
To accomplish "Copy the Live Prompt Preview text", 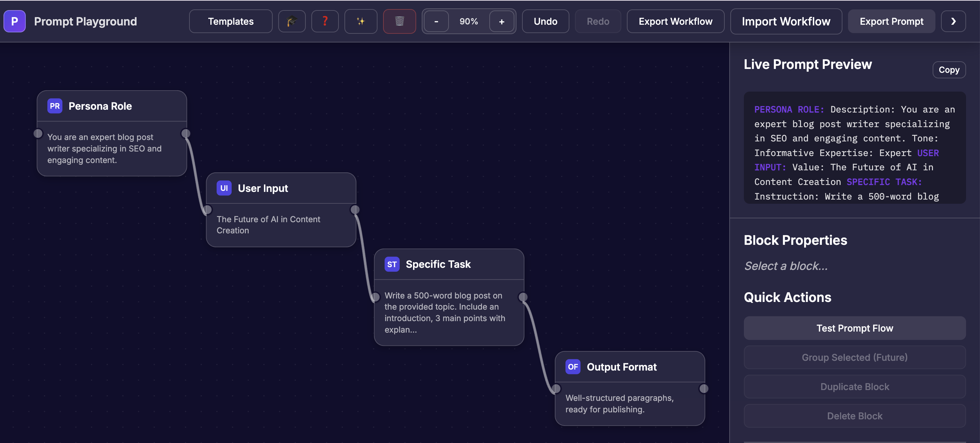I will click(949, 70).
